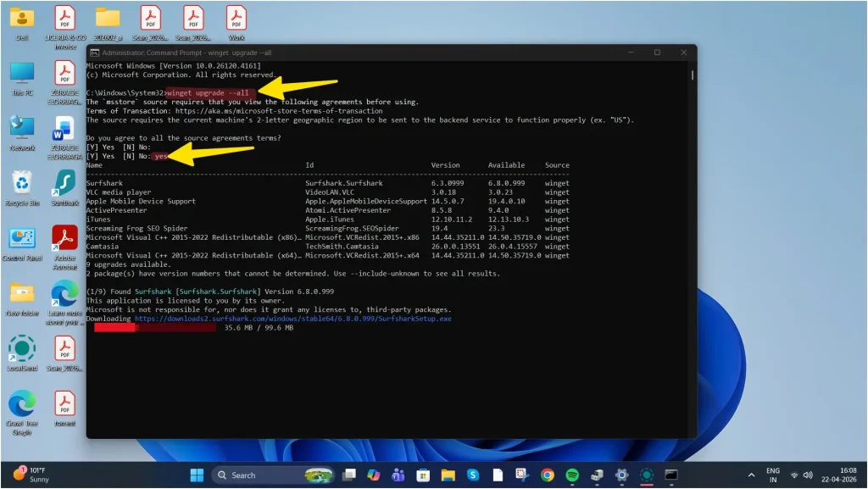Launch Surfshark from desktop shortcut

[64, 189]
